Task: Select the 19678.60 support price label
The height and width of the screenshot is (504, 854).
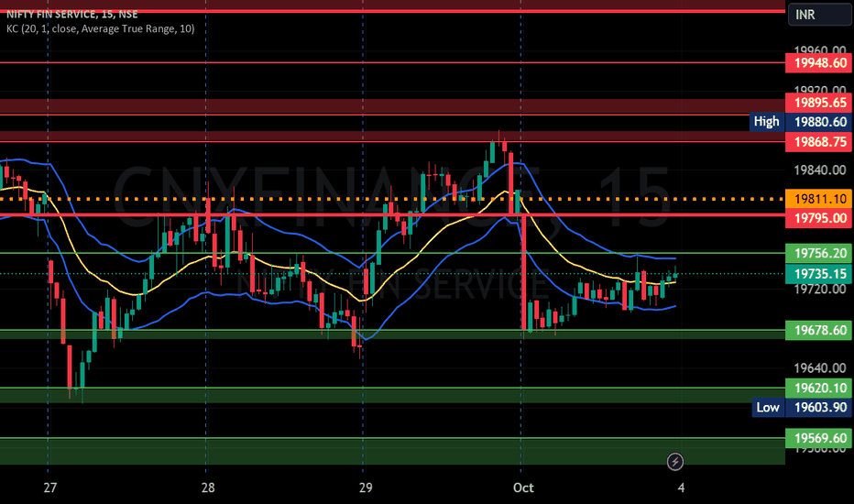Action: [818, 330]
